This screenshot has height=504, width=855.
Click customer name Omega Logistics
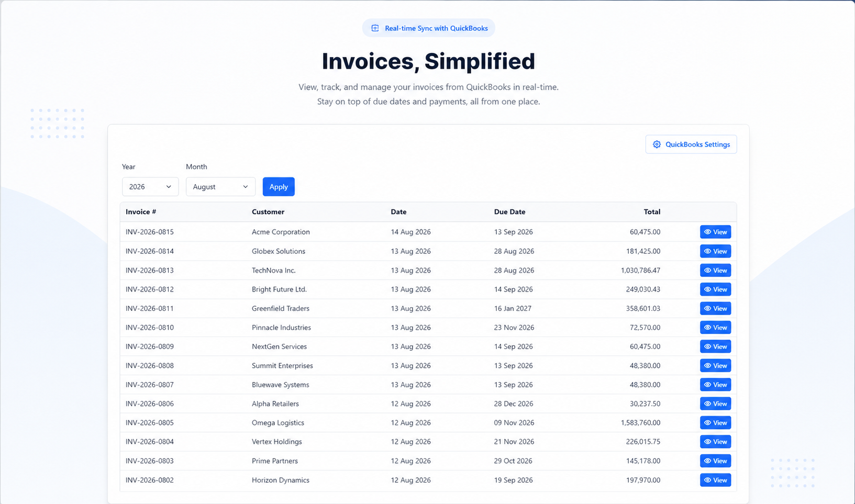(278, 423)
